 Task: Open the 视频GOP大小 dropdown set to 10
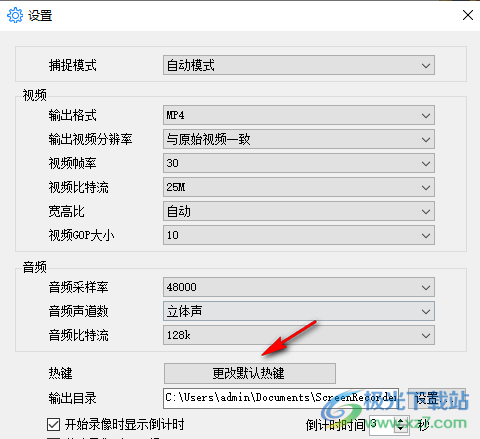point(299,235)
